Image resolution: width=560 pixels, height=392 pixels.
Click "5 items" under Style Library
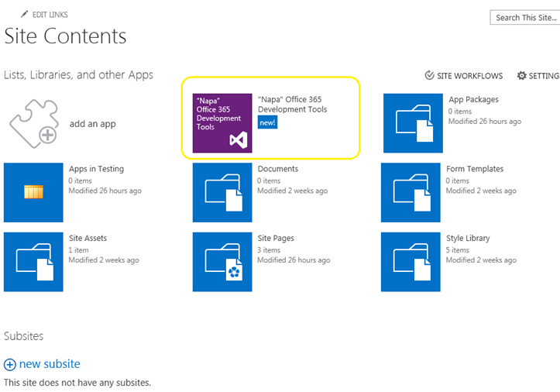458,250
